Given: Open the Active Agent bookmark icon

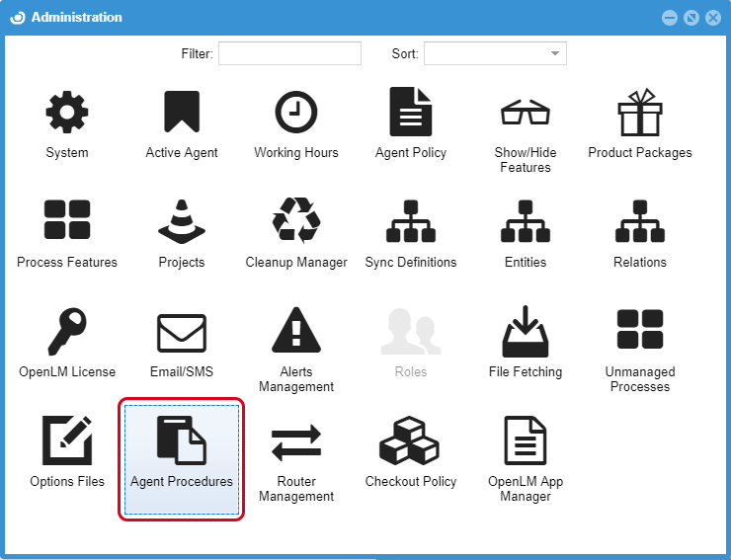Looking at the screenshot, I should [x=182, y=114].
